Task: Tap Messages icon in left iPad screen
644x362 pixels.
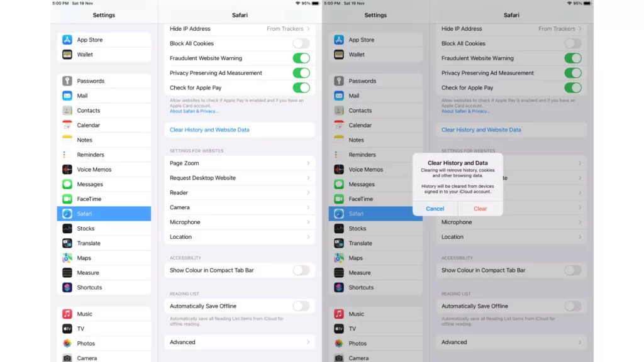Action: click(67, 184)
